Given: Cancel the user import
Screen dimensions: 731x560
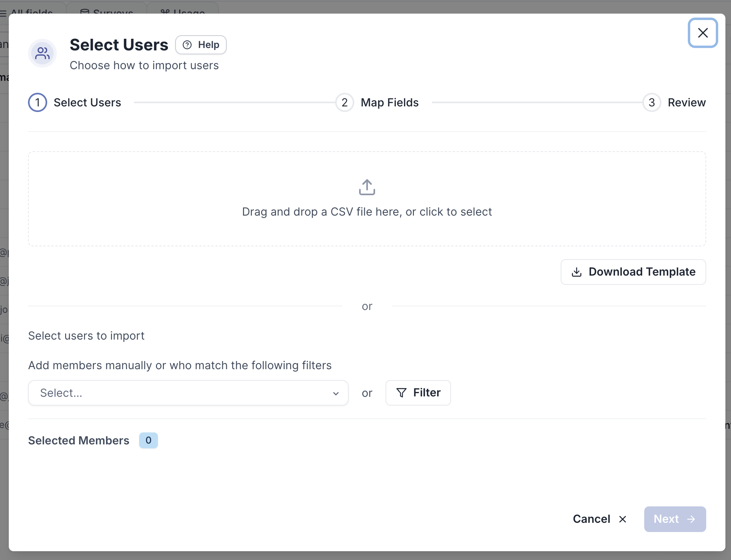Looking at the screenshot, I should (599, 519).
